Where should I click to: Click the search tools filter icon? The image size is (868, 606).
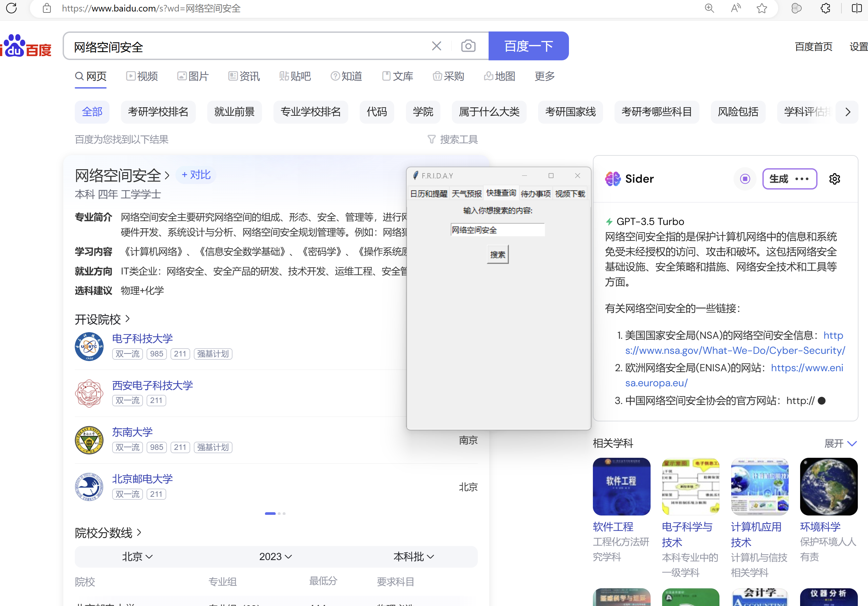[431, 139]
